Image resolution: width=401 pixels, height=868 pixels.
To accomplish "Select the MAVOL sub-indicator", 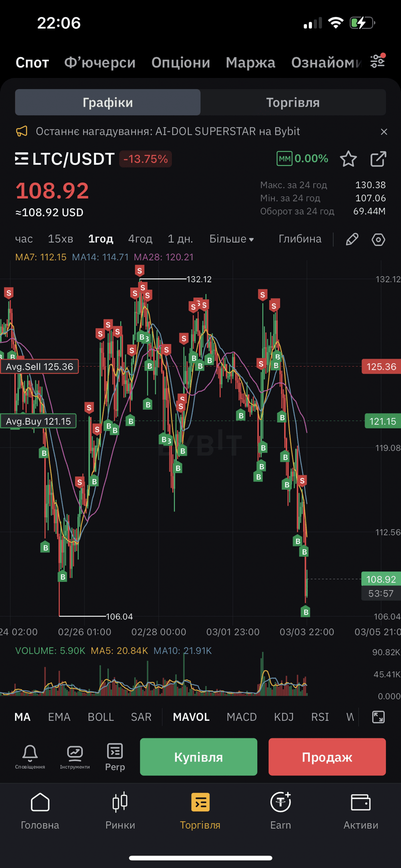I will pyautogui.click(x=191, y=717).
